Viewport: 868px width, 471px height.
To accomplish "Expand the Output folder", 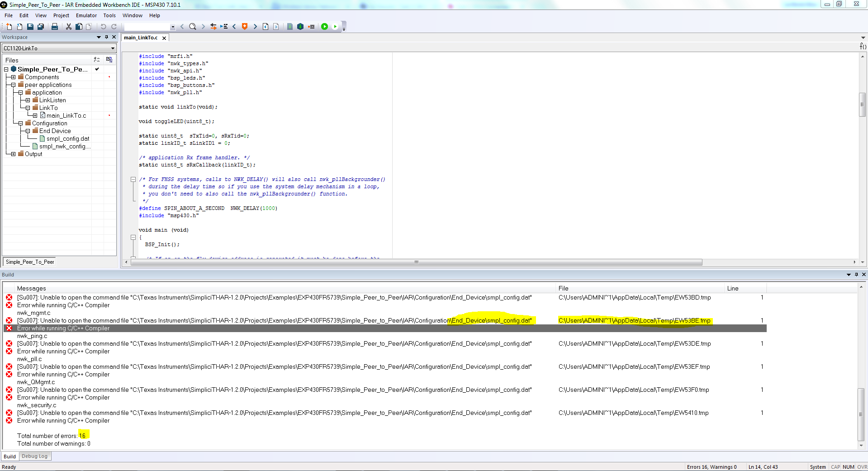I will pos(14,154).
